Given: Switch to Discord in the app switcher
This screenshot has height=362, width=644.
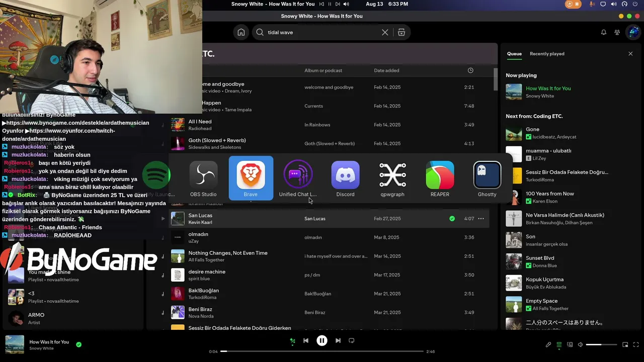Looking at the screenshot, I should coord(345,178).
